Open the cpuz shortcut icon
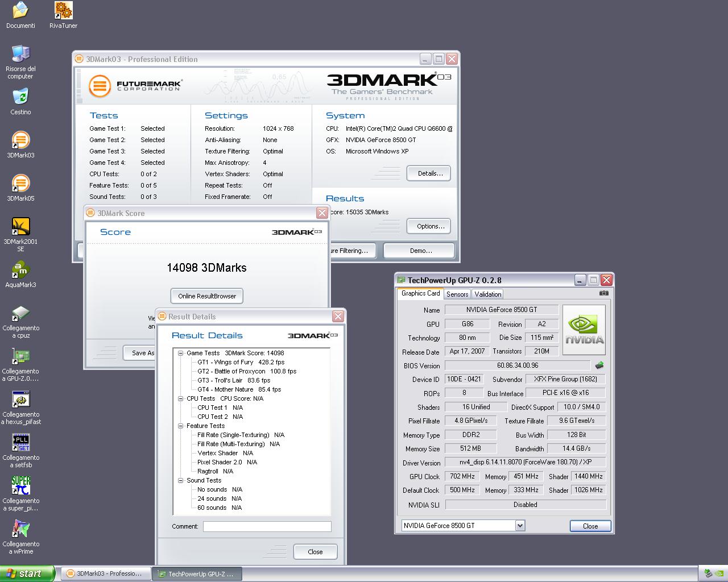The width and height of the screenshot is (728, 582). [x=20, y=313]
